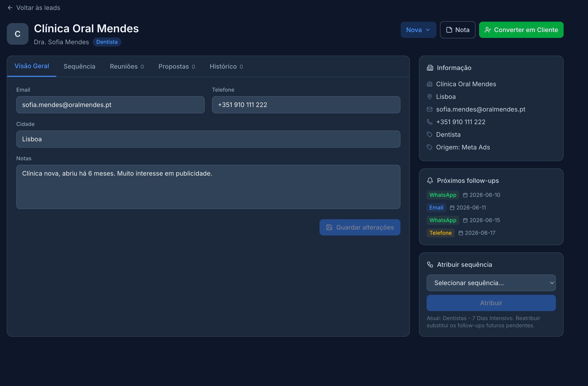Click the workflow icon next to Atribuir sequência
This screenshot has height=386, width=588.
pyautogui.click(x=430, y=265)
